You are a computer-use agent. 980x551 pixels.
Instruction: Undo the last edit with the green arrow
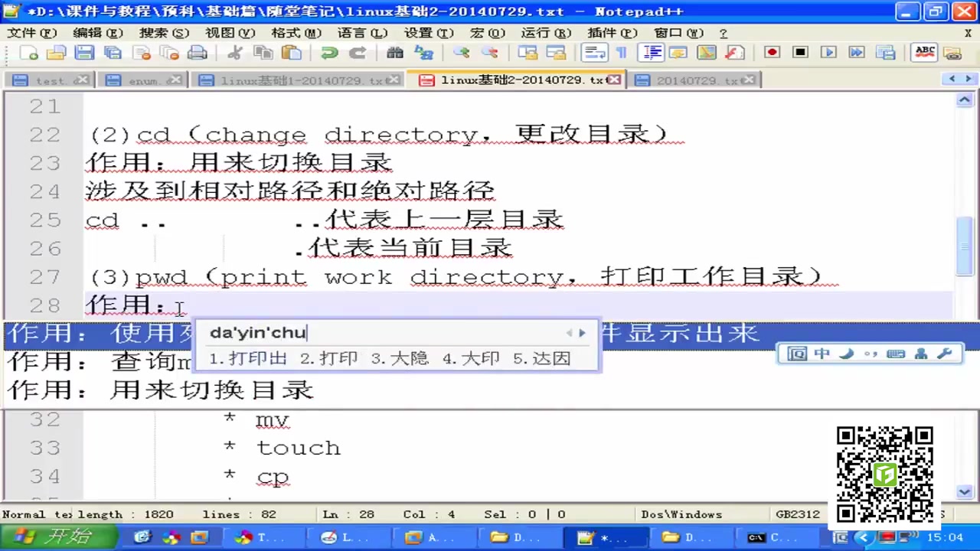point(329,52)
